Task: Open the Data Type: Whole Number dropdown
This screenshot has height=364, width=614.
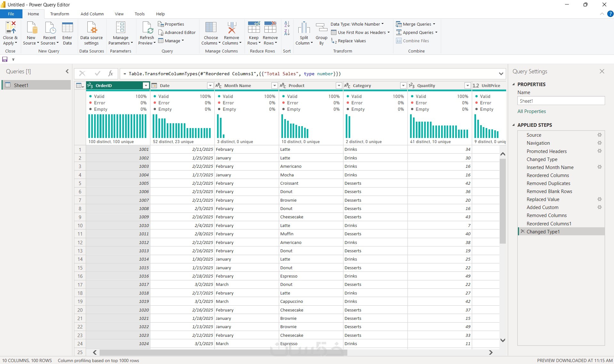Action: point(357,24)
